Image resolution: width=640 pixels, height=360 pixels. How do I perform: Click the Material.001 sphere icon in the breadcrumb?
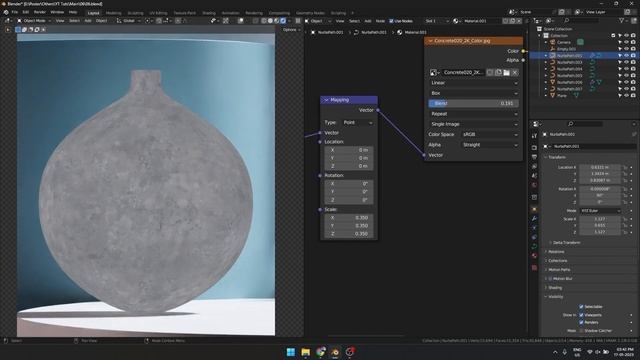400,32
